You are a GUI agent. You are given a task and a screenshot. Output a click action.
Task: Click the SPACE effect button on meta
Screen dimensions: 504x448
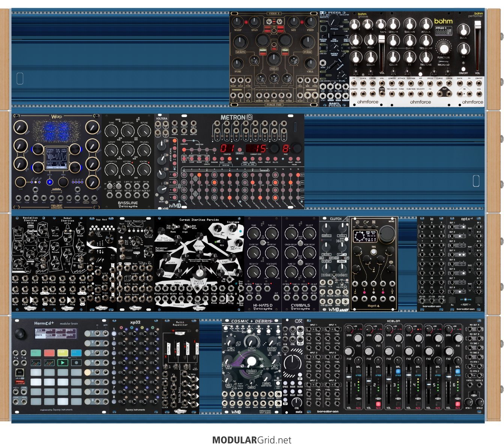[286, 383]
